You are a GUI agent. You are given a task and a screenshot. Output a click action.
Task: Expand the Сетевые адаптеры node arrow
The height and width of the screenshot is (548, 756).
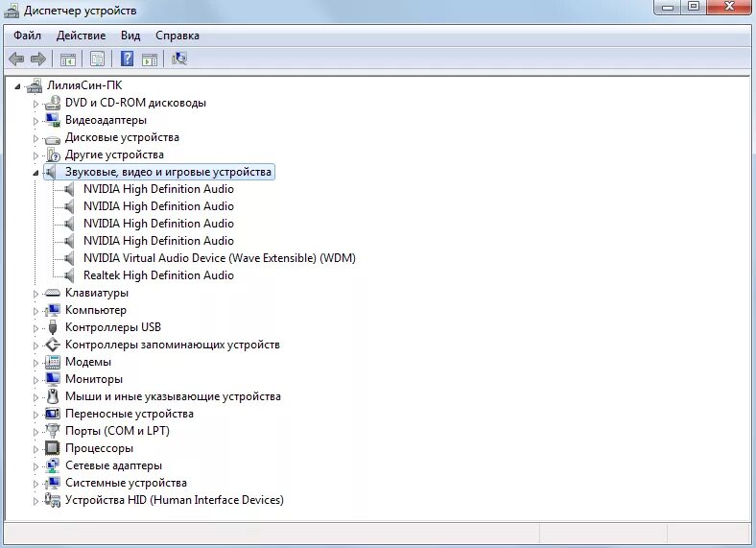[x=35, y=466]
